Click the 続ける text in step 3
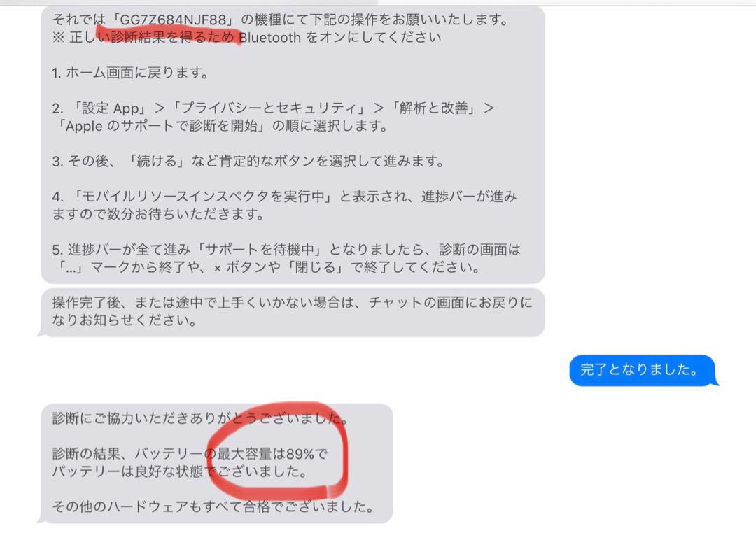 pyautogui.click(x=157, y=161)
